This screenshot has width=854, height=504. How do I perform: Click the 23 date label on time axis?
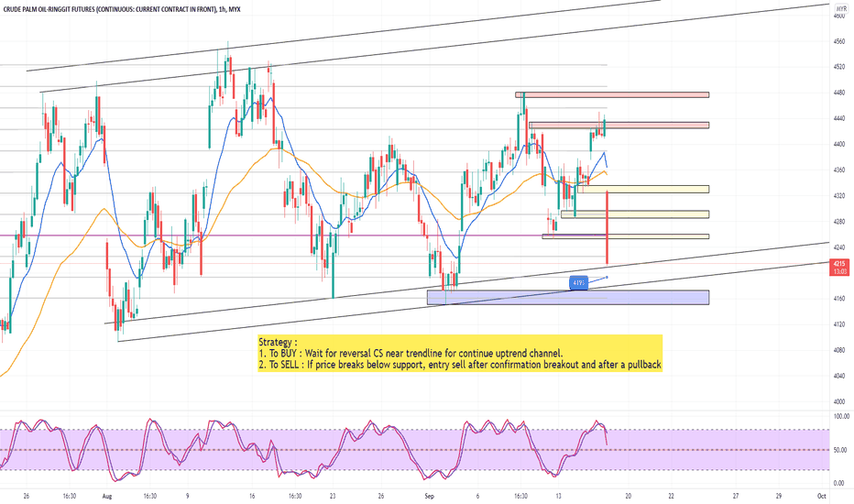click(x=333, y=497)
